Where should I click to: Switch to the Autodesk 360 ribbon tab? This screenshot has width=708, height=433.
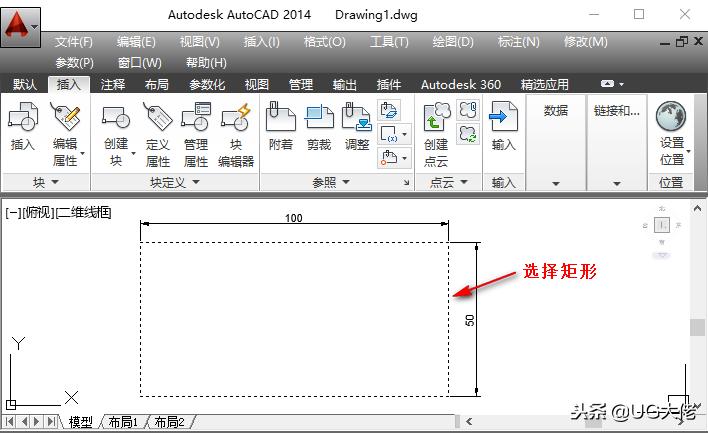[461, 84]
